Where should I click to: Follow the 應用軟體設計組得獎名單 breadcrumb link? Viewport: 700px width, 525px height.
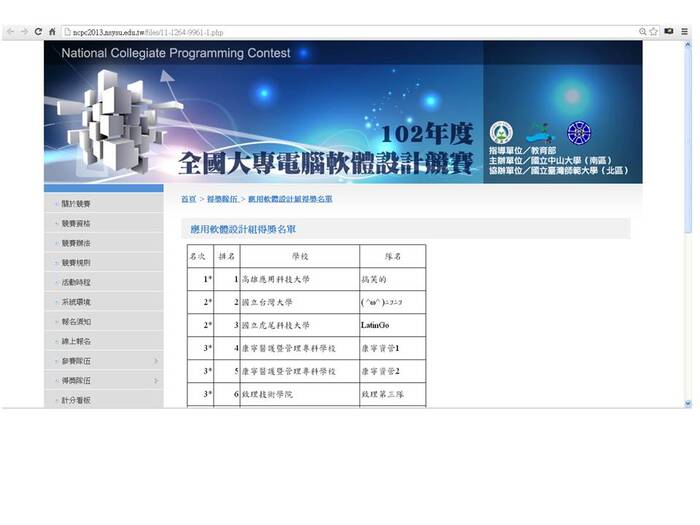point(290,199)
